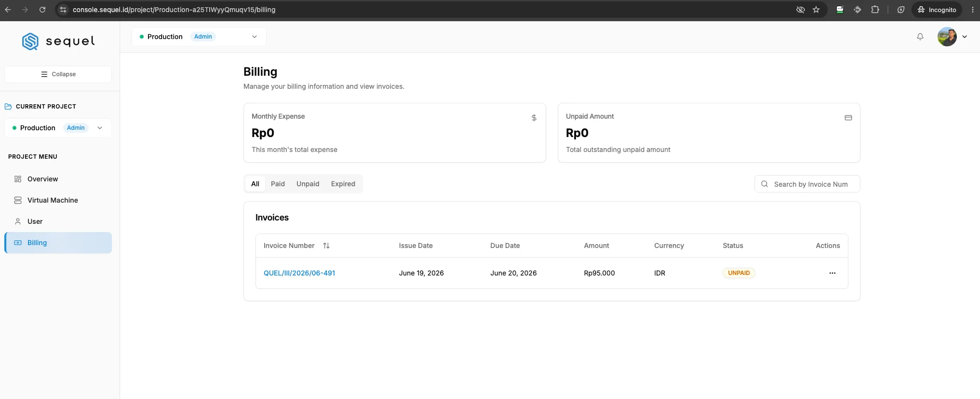Sort invoices by Invoice Number arrows
This screenshot has height=399, width=980.
(x=326, y=246)
